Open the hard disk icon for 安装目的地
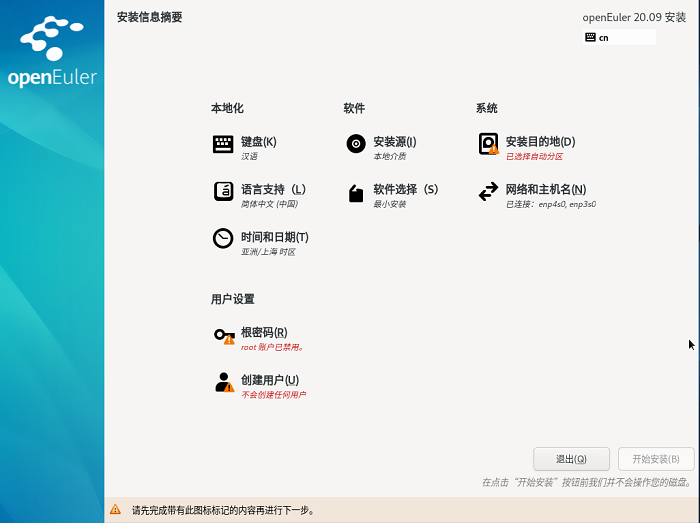 coord(488,144)
